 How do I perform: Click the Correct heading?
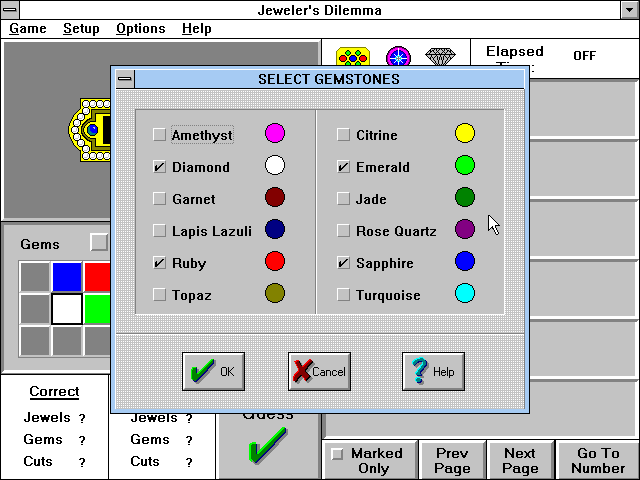[54, 391]
